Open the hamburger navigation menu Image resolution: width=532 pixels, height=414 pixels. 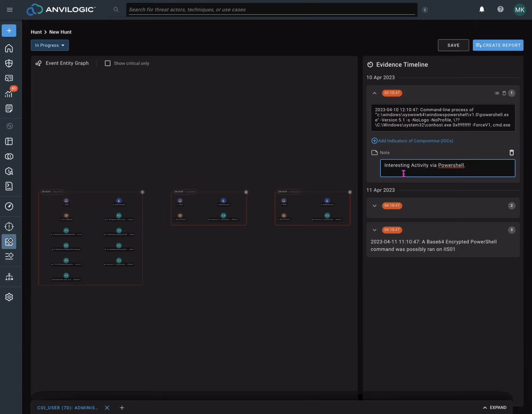[x=10, y=10]
